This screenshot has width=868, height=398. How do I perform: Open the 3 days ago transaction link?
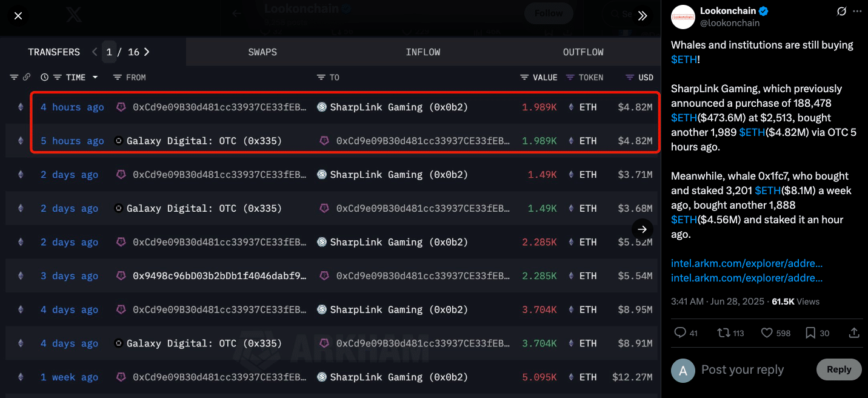69,276
